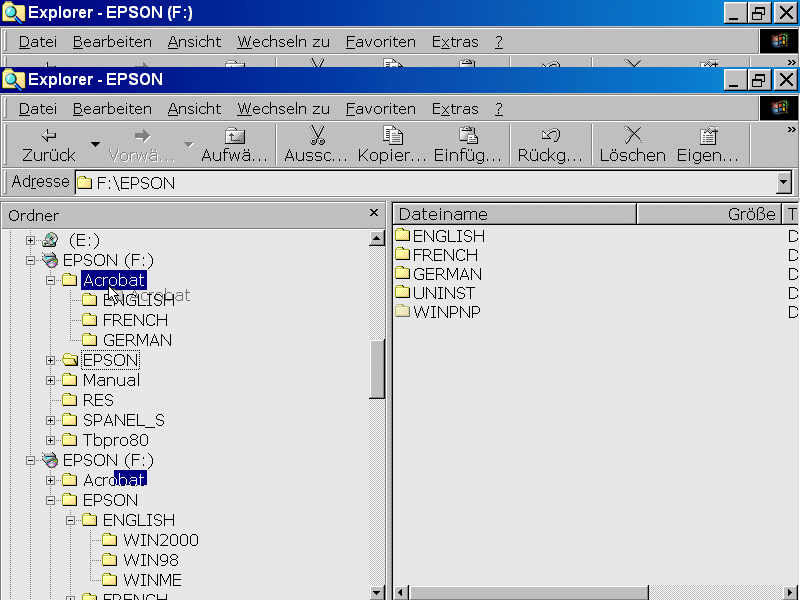The image size is (800, 600).
Task: Open the Ansicht menu
Action: point(194,109)
